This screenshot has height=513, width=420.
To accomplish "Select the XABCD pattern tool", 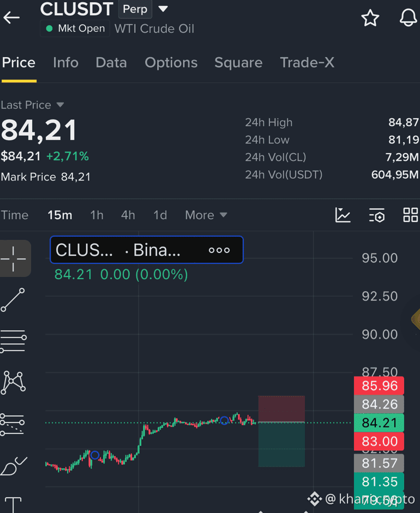I will coord(14,383).
